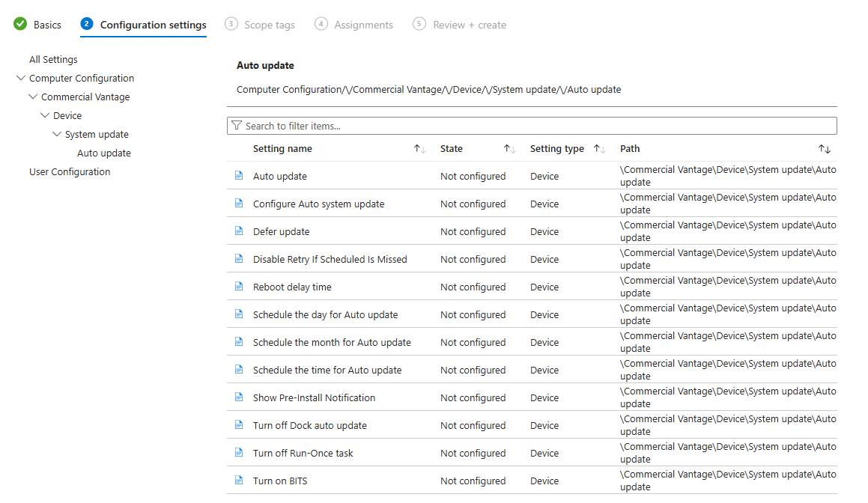Click the step 3 circle icon for Scope tags
Screen dimensions: 868x503
pos(231,24)
